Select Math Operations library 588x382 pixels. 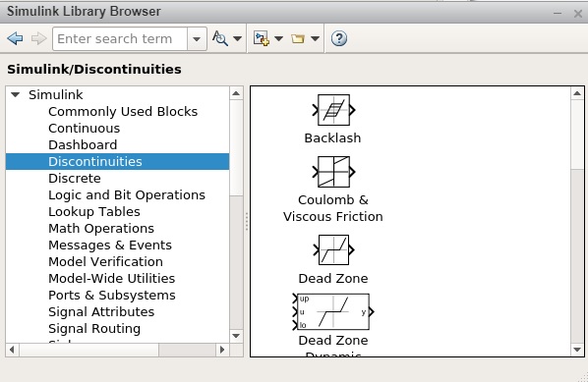101,229
